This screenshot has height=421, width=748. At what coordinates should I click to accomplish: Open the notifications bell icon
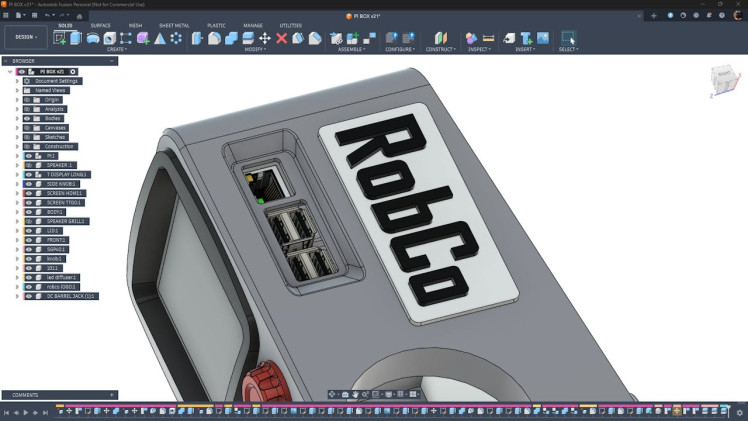click(x=708, y=15)
